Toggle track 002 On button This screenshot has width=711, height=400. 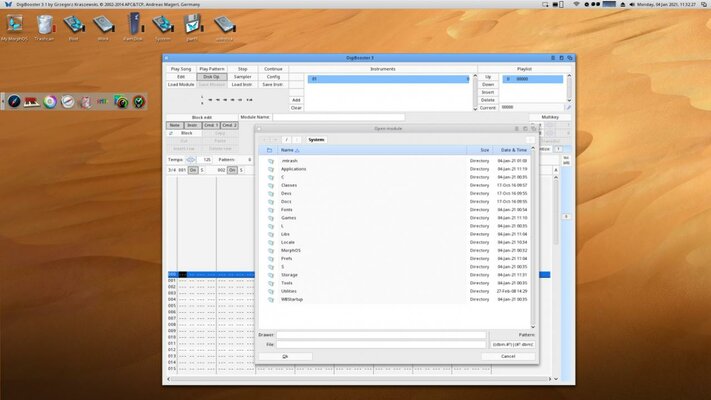(x=232, y=170)
